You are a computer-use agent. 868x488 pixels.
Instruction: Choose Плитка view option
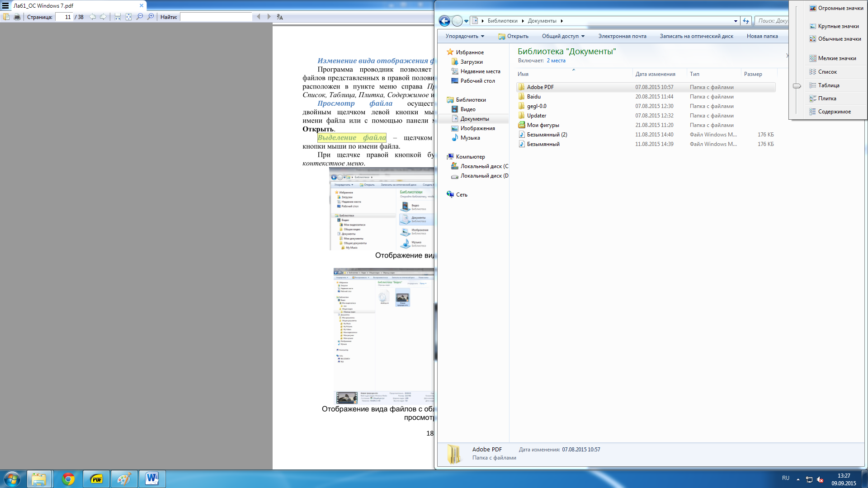(836, 99)
